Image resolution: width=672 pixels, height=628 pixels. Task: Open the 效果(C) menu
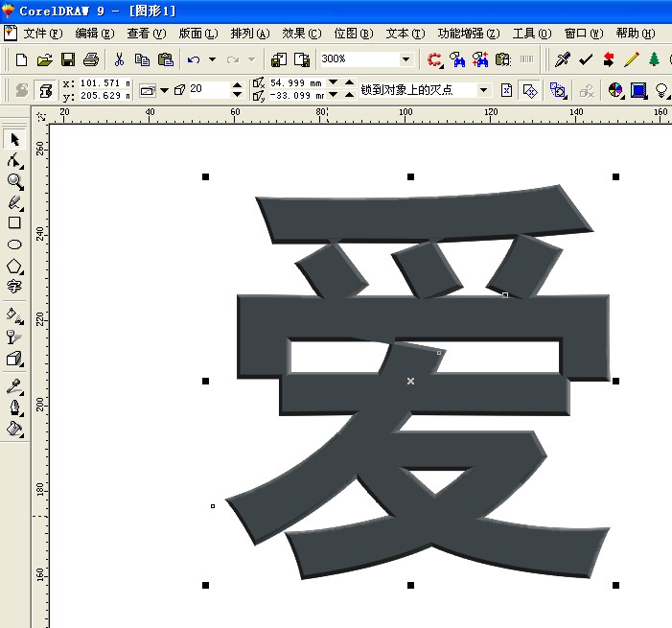(302, 34)
